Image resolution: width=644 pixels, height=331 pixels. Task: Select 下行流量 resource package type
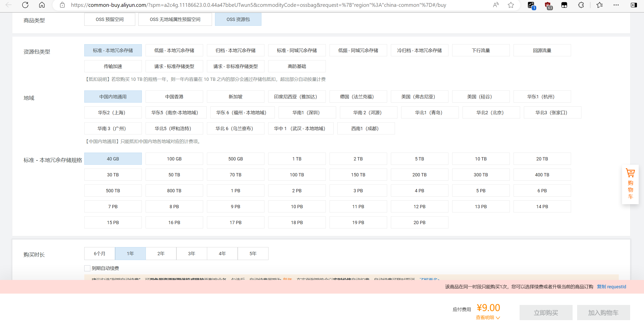tap(481, 50)
